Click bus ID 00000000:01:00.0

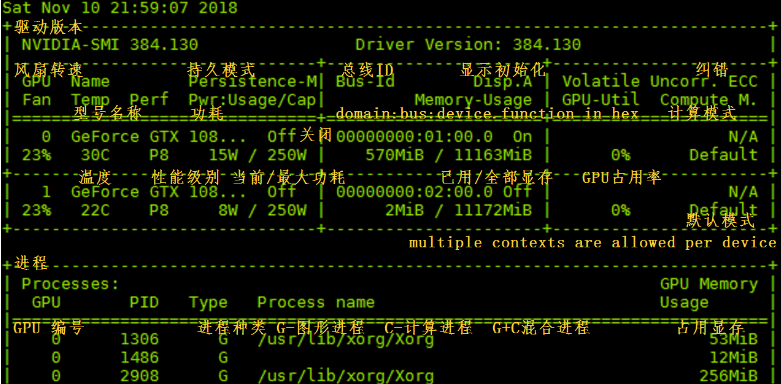tap(414, 136)
